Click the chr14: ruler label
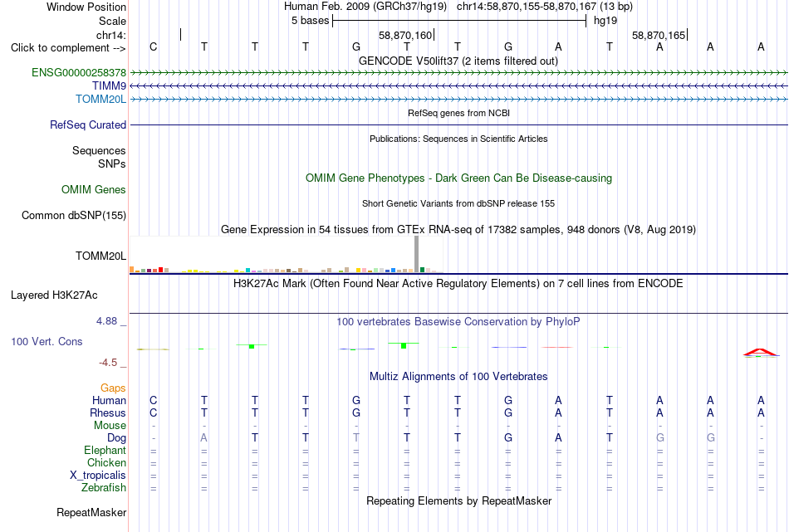Screen dimensions: 789x532 111,35
